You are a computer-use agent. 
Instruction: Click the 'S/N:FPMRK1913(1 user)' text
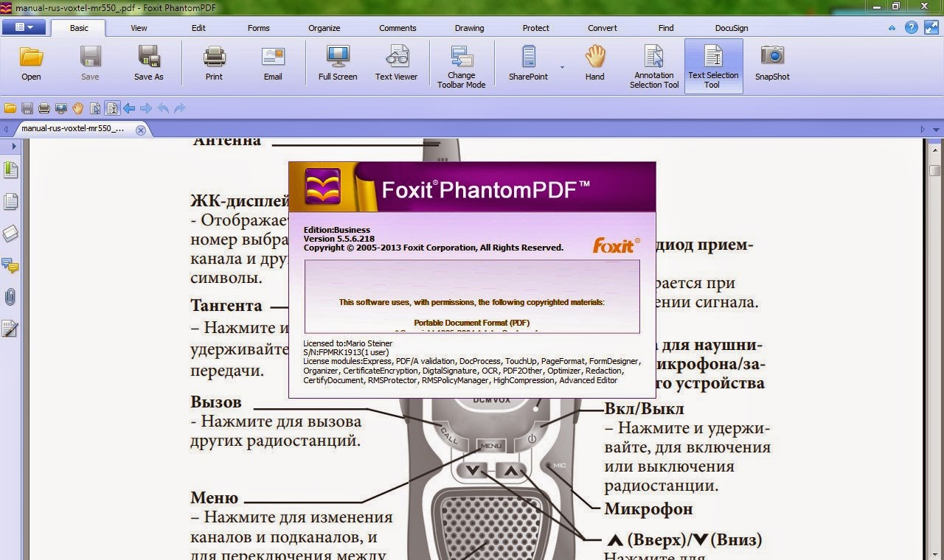[346, 352]
